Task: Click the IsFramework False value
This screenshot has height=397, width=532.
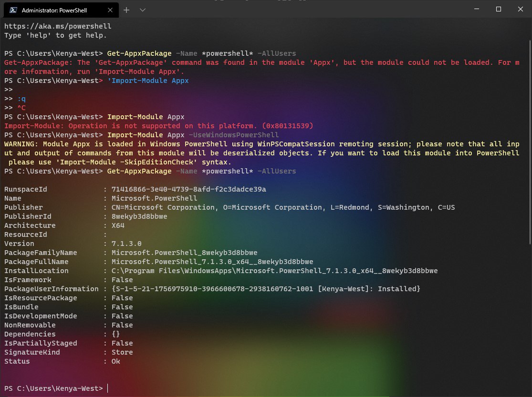Action: coord(122,280)
